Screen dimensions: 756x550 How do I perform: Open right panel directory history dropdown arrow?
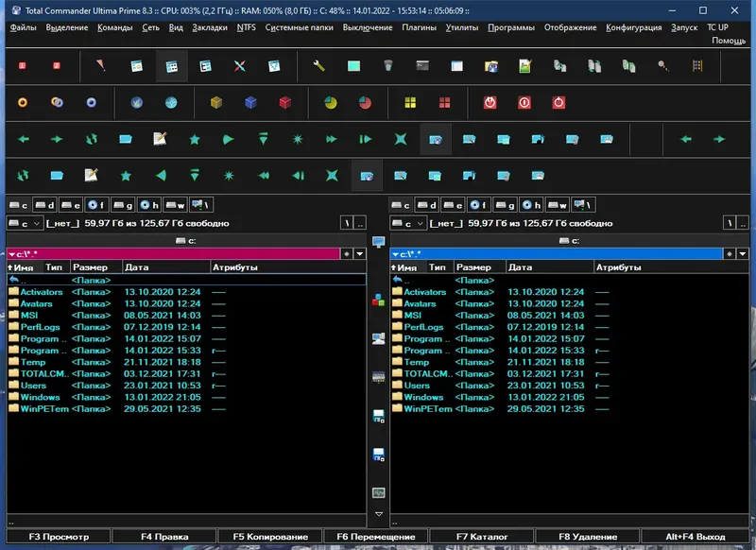pos(743,254)
